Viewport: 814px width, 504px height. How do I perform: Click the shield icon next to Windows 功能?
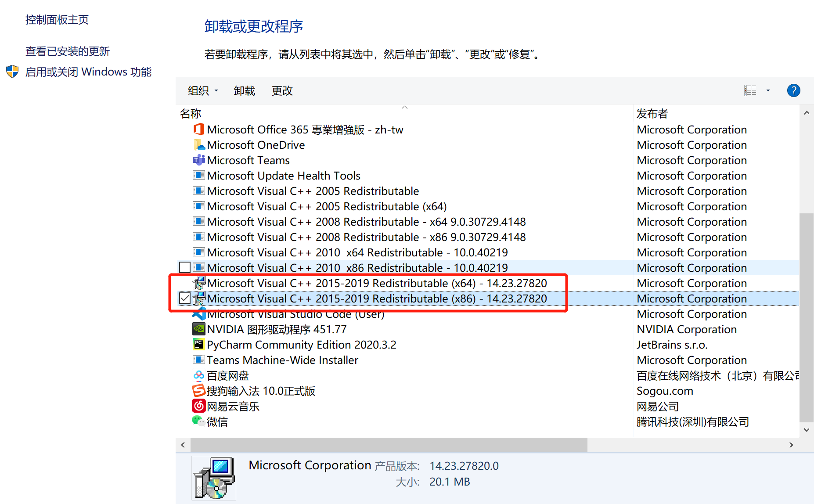(12, 72)
